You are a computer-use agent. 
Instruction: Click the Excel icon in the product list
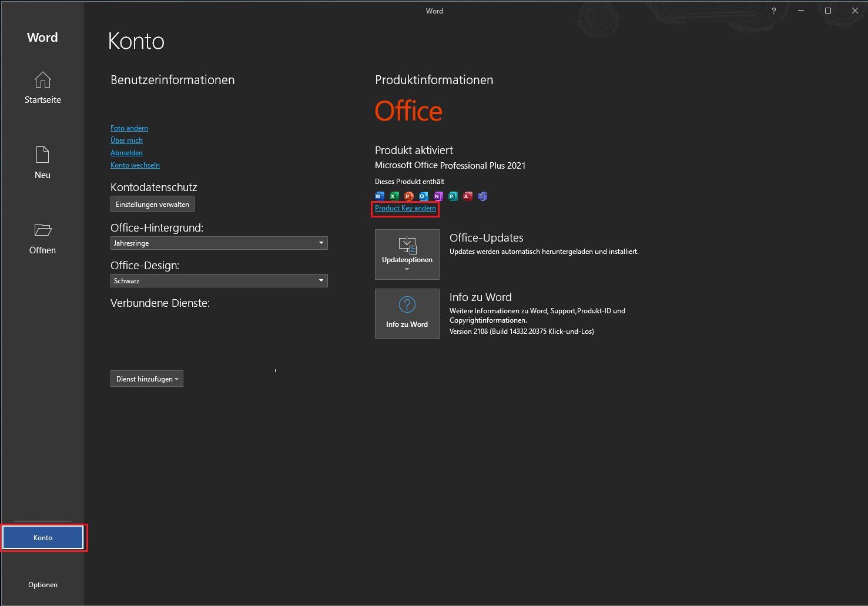coord(394,196)
